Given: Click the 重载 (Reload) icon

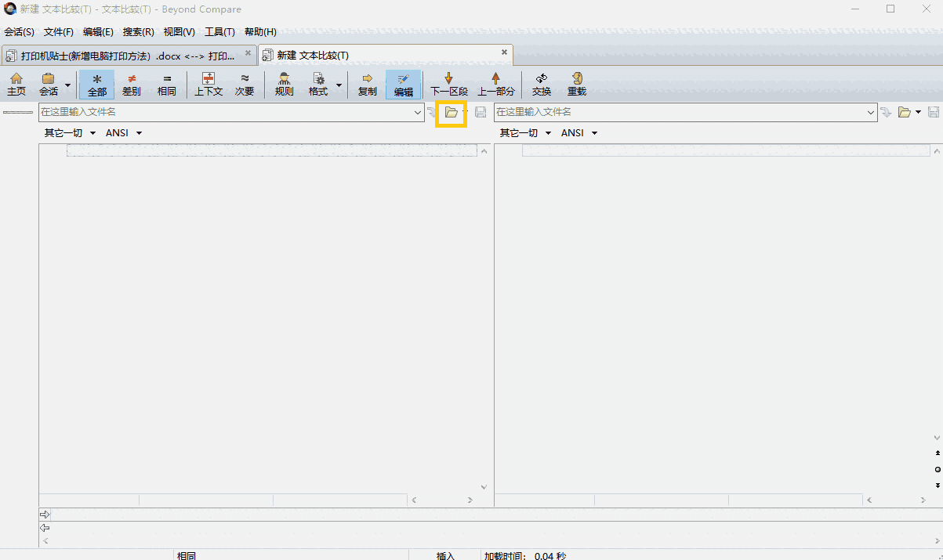Looking at the screenshot, I should (576, 84).
